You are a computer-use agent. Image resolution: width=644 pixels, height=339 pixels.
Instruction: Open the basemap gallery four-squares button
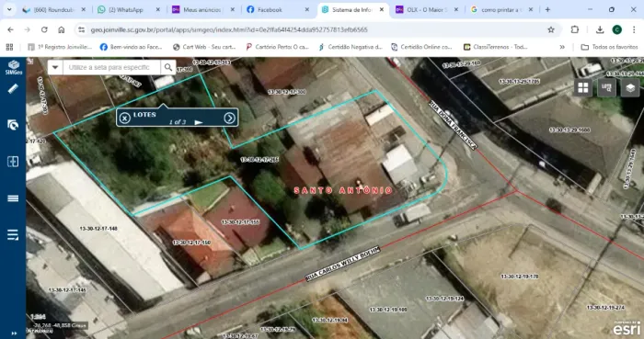(582, 87)
